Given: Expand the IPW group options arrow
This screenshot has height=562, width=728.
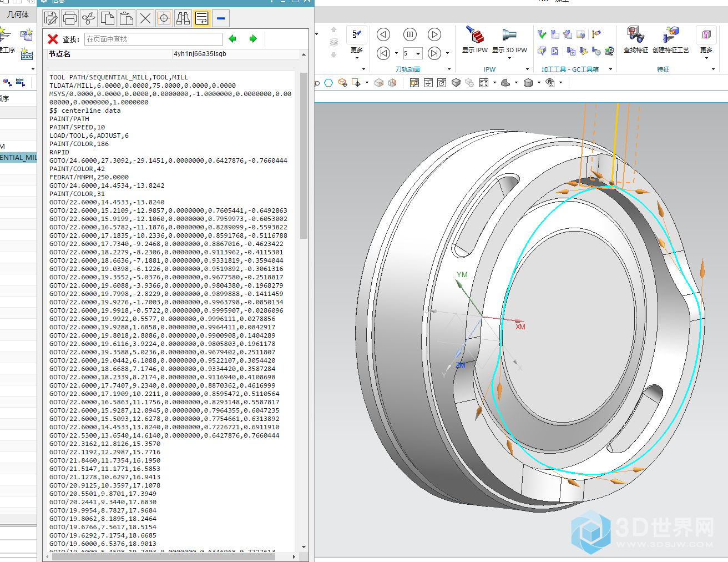Looking at the screenshot, I should click(527, 69).
